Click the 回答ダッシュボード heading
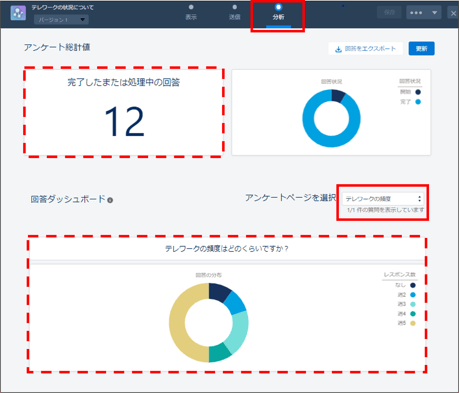459x393 pixels. [68, 199]
